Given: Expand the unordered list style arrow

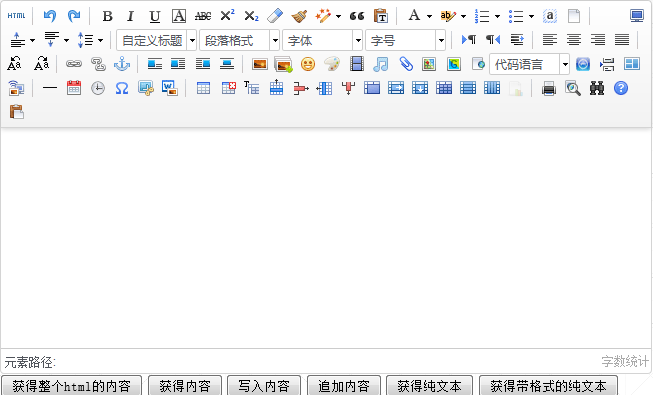Looking at the screenshot, I should pos(531,17).
